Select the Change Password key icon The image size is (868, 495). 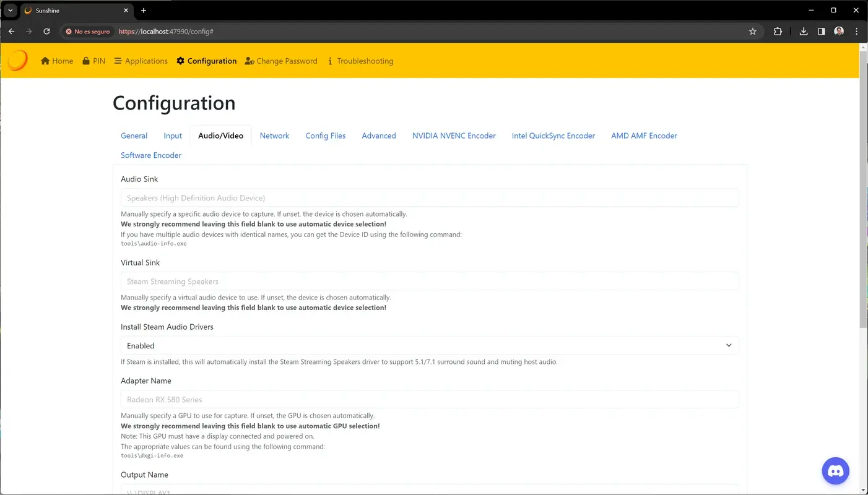250,61
